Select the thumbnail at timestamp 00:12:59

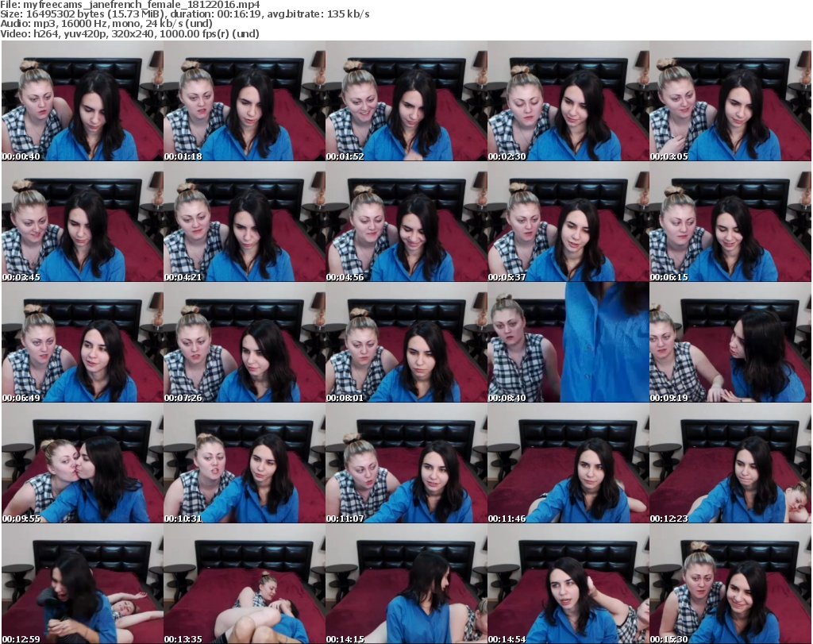point(83,584)
